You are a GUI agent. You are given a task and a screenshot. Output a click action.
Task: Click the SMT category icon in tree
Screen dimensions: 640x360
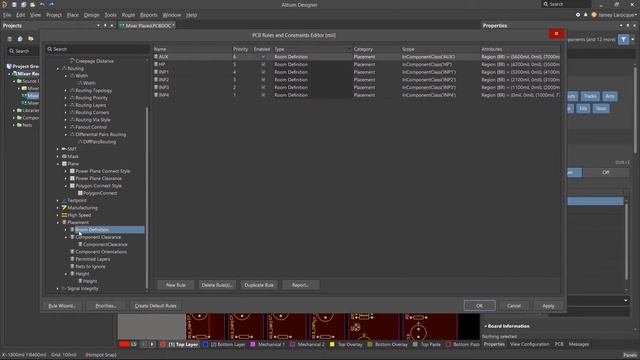[x=64, y=149]
